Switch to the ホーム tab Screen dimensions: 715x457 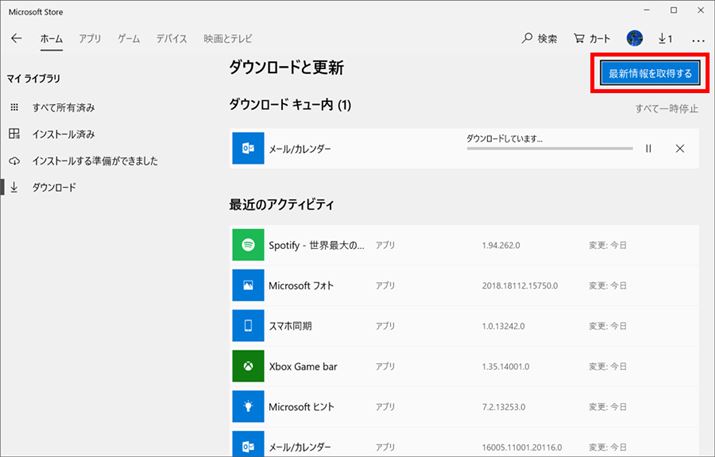point(50,39)
